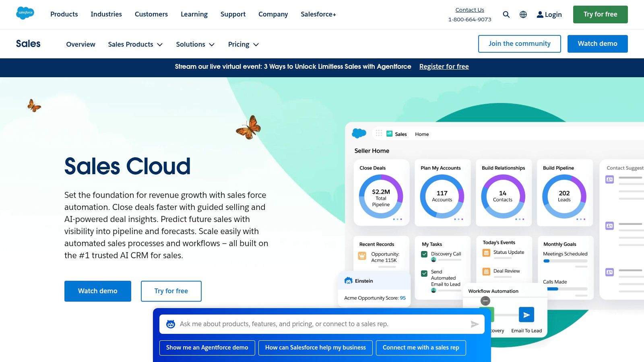This screenshot has height=362, width=644.
Task: Click How can Salesforce help my business
Action: click(316, 348)
